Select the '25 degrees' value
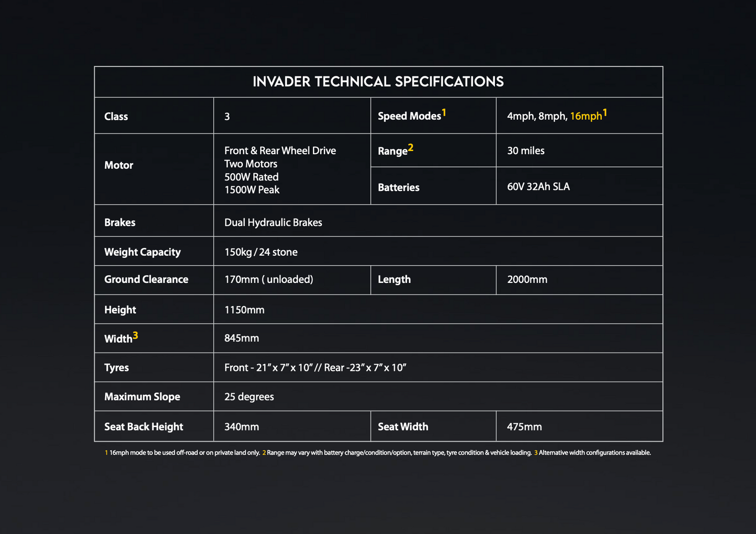The height and width of the screenshot is (534, 756). [x=249, y=397]
